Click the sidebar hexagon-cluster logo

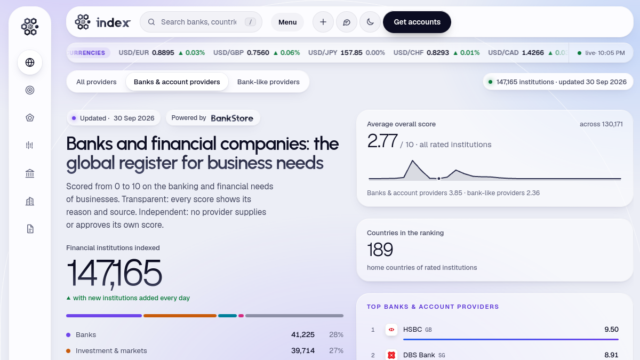point(30,27)
